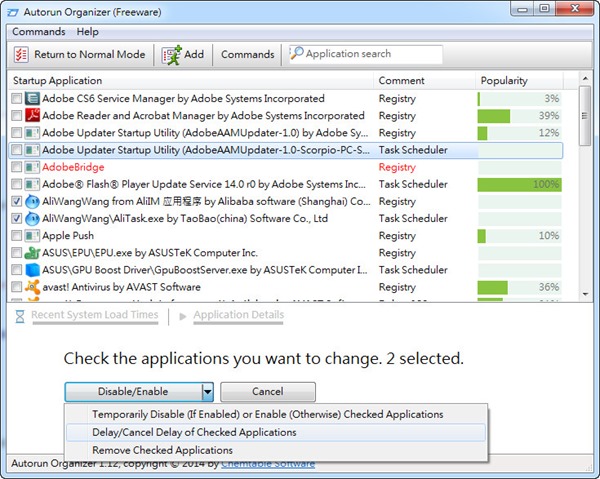Sort by the Popularity column header
600x479 pixels.
pyautogui.click(x=519, y=81)
